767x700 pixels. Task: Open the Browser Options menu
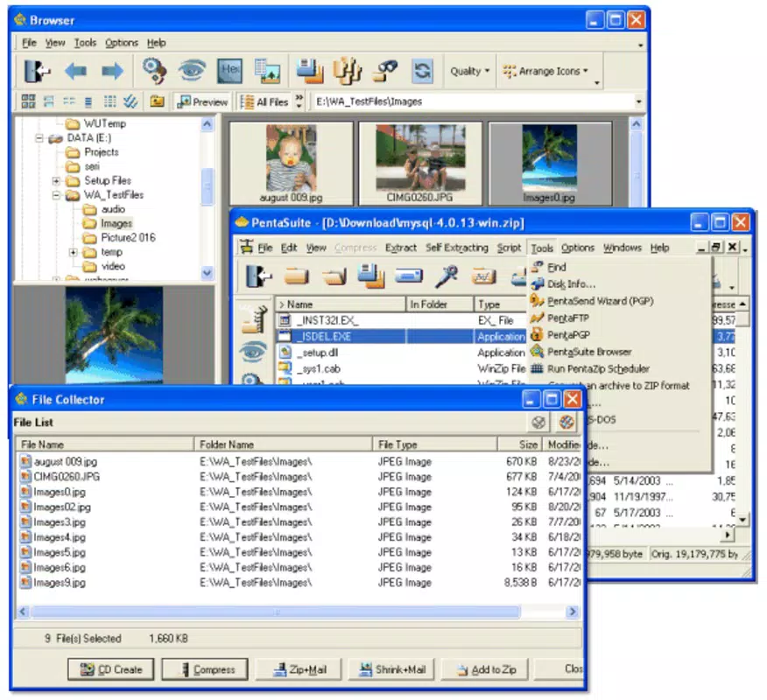(x=122, y=43)
